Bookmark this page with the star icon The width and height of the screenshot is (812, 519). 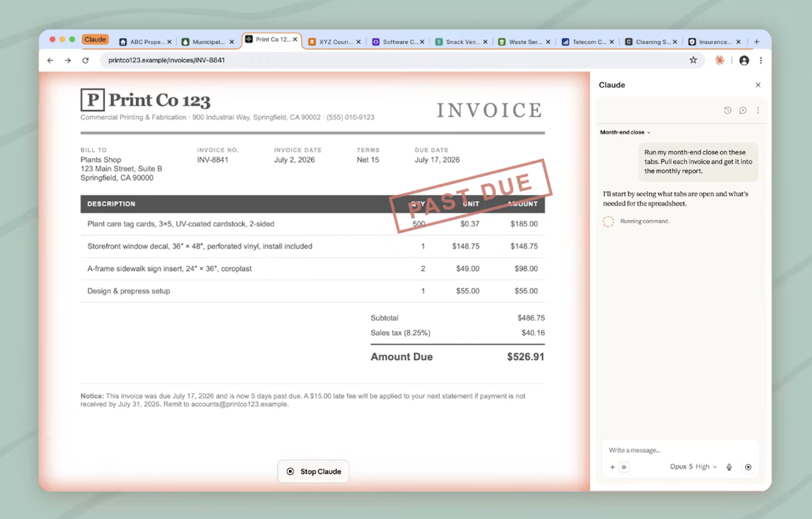pyautogui.click(x=693, y=60)
